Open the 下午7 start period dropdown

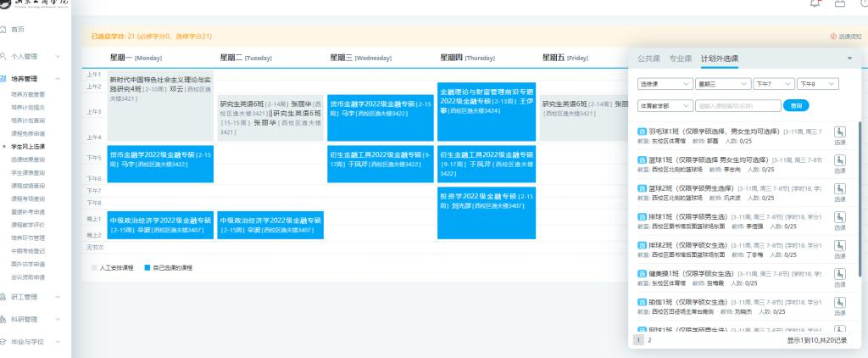point(774,84)
